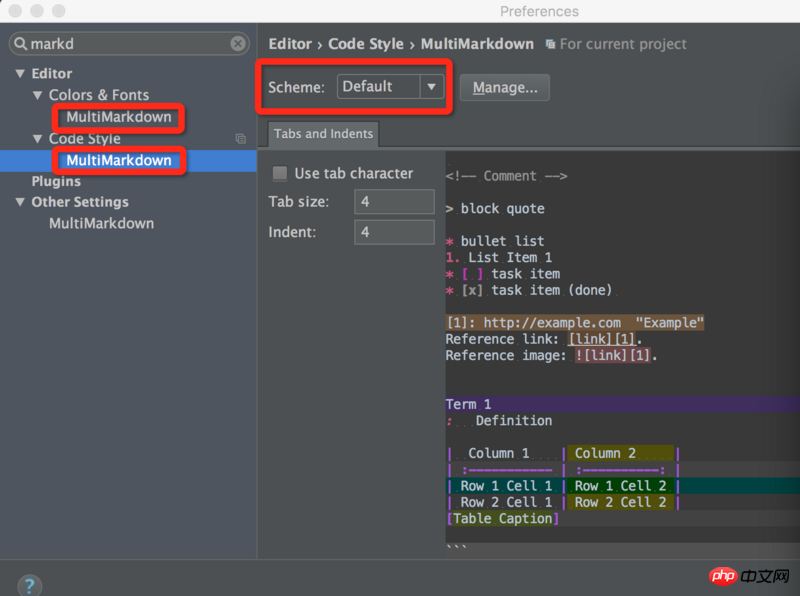800x596 pixels.
Task: Open the Scheme dropdown showing Default
Action: pyautogui.click(x=390, y=87)
